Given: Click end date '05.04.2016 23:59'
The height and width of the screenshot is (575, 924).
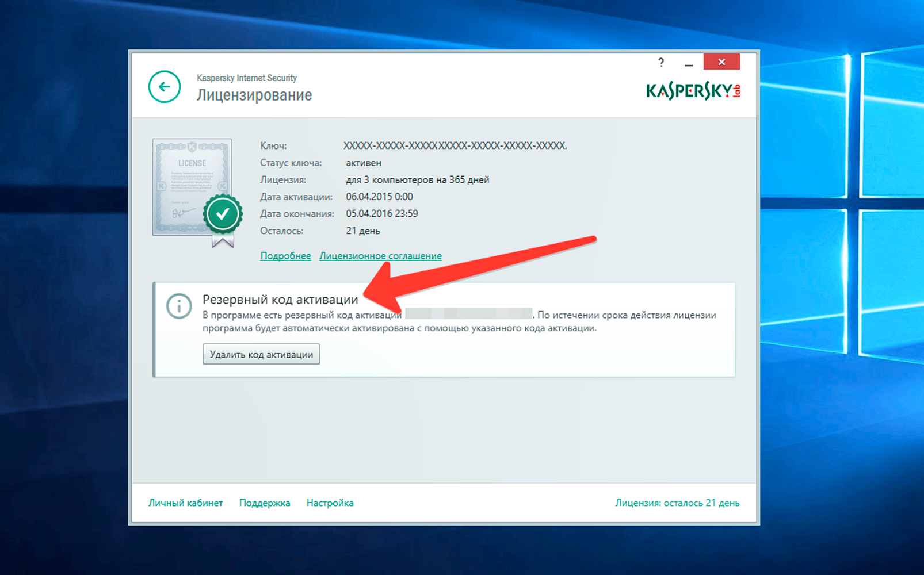Looking at the screenshot, I should (x=381, y=213).
